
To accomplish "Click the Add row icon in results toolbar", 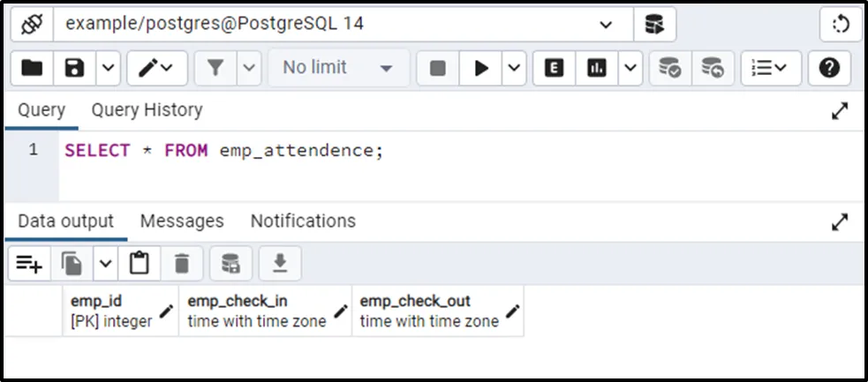I will click(x=29, y=263).
